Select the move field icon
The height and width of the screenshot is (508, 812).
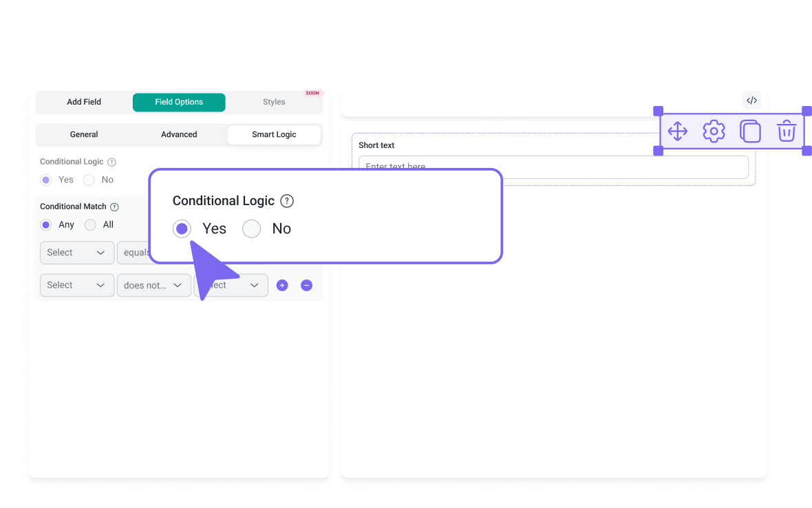point(677,131)
